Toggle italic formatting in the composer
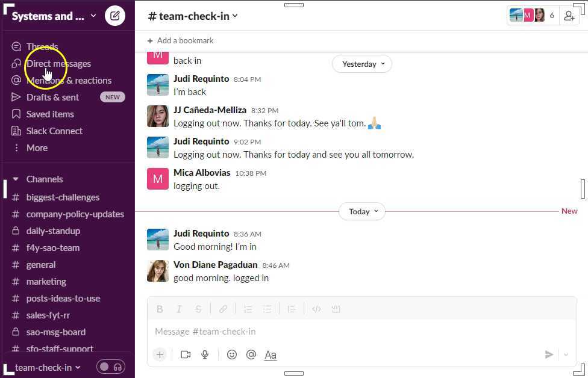This screenshot has width=588, height=378. click(179, 309)
